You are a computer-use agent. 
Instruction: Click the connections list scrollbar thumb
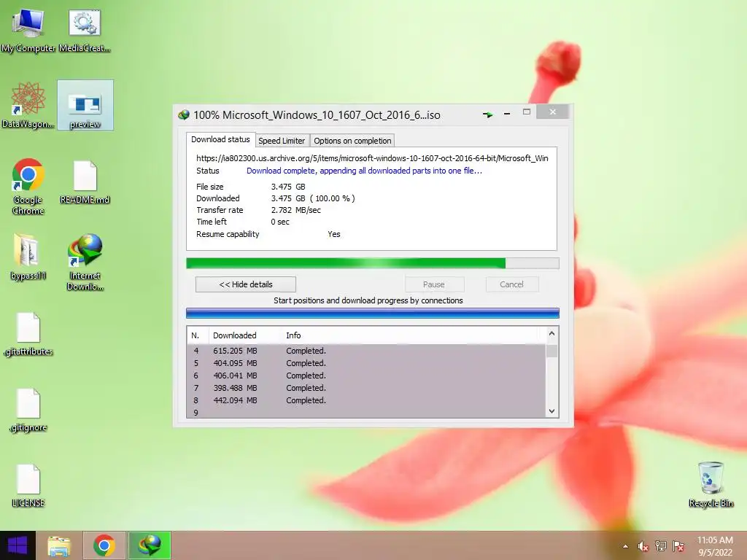(x=551, y=351)
